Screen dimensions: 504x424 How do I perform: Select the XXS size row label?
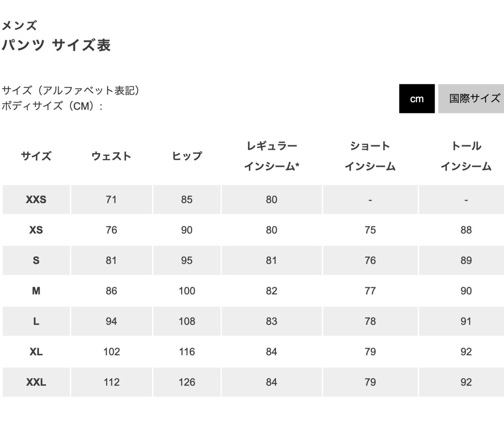(x=36, y=199)
